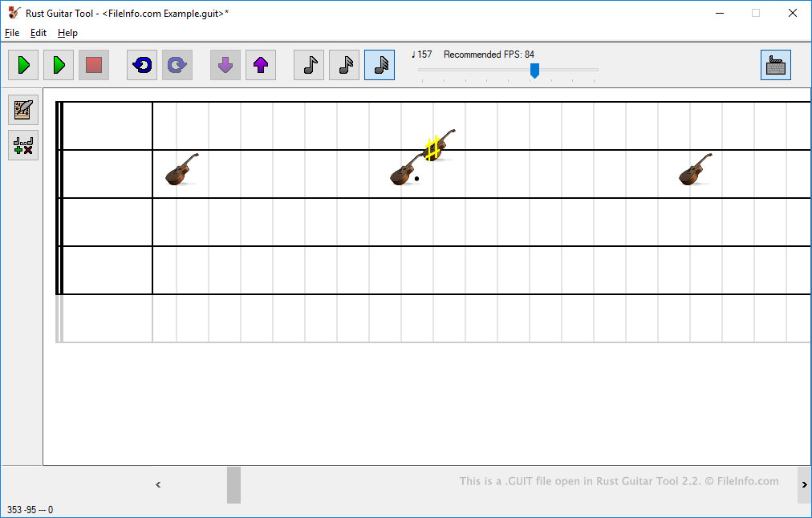The height and width of the screenshot is (518, 812).
Task: Select the double-flag sixteenth note duration
Action: pos(344,65)
